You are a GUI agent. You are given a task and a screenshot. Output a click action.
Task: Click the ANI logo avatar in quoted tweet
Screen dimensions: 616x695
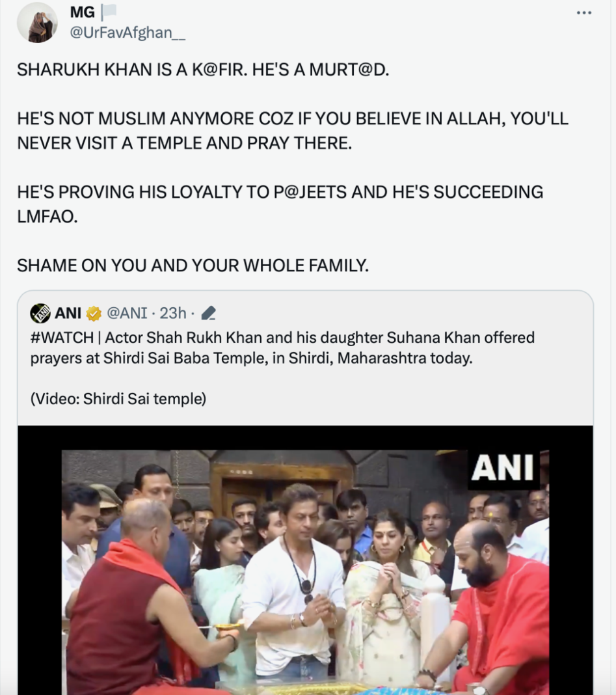(40, 313)
